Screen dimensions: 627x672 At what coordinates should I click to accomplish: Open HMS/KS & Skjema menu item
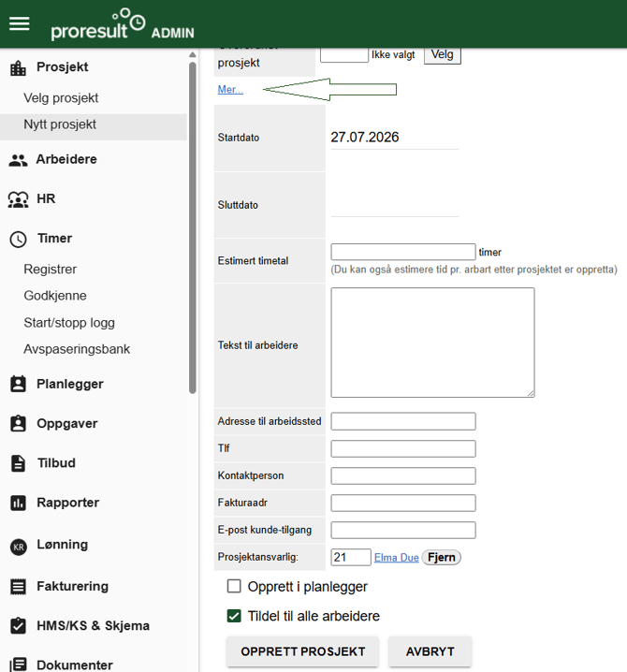(x=93, y=626)
